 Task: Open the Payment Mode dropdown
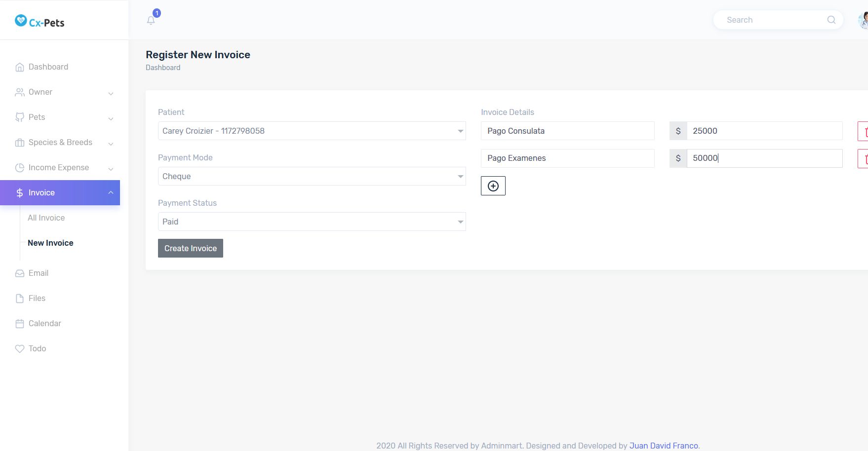click(x=312, y=177)
